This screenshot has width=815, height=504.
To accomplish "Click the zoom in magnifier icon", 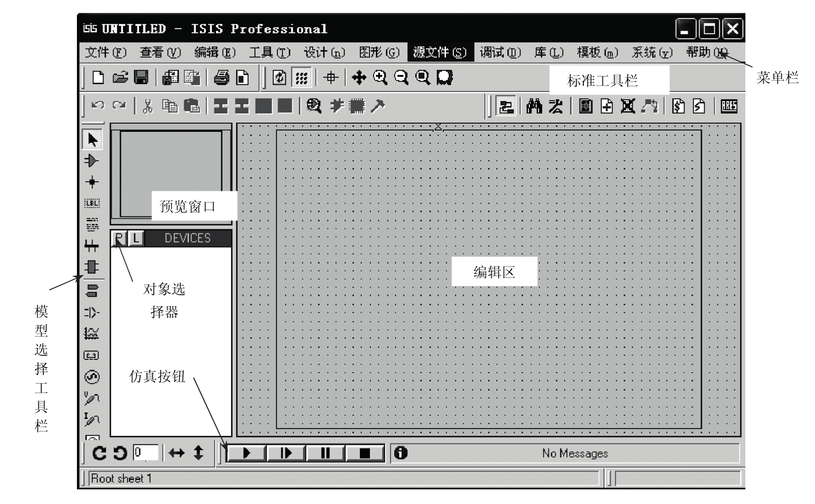I will point(380,78).
